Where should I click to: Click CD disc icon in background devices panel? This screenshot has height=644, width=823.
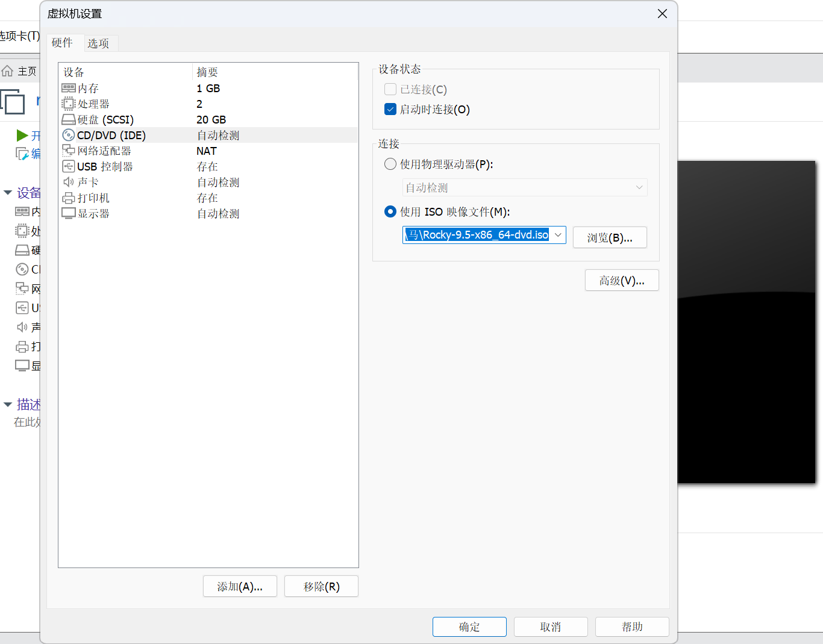pos(22,269)
